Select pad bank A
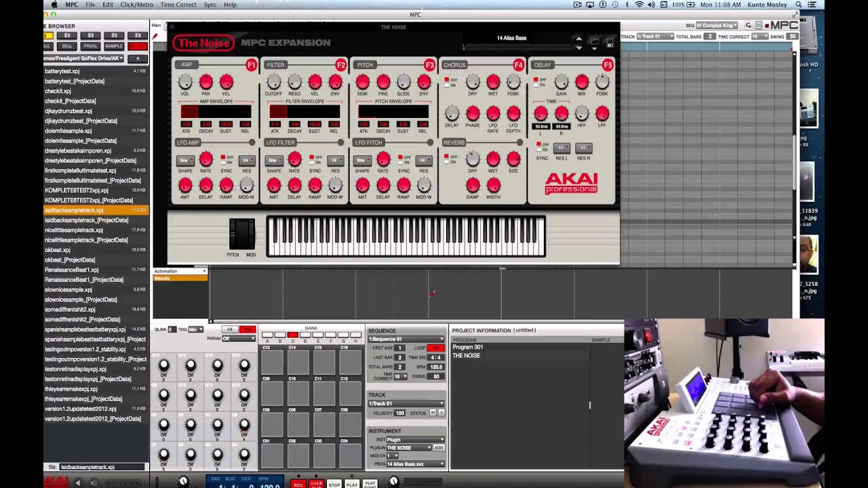The width and height of the screenshot is (868, 488). [267, 335]
